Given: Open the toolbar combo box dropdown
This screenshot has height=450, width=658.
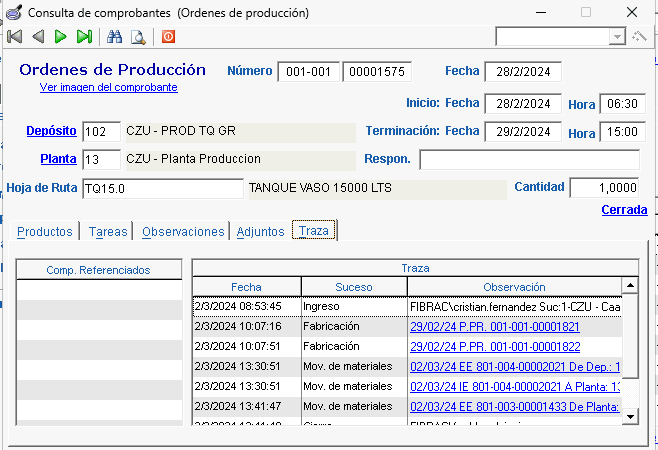Looking at the screenshot, I should tap(617, 36).
